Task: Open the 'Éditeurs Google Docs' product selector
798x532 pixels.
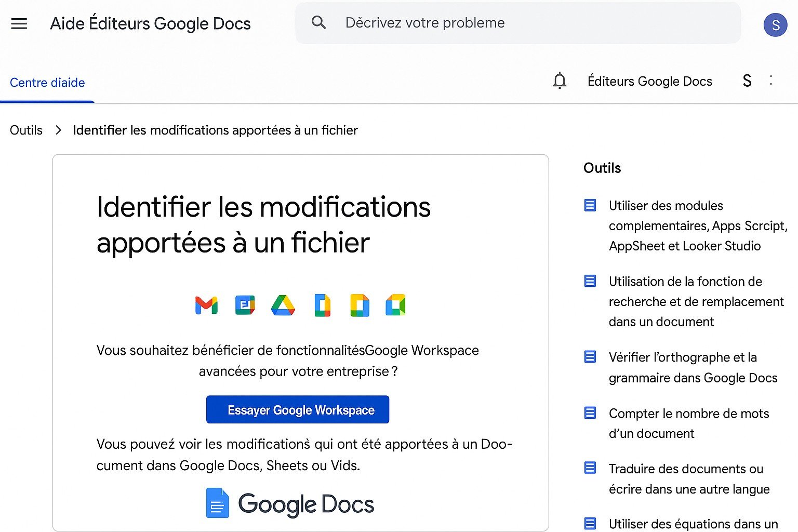Action: (650, 81)
